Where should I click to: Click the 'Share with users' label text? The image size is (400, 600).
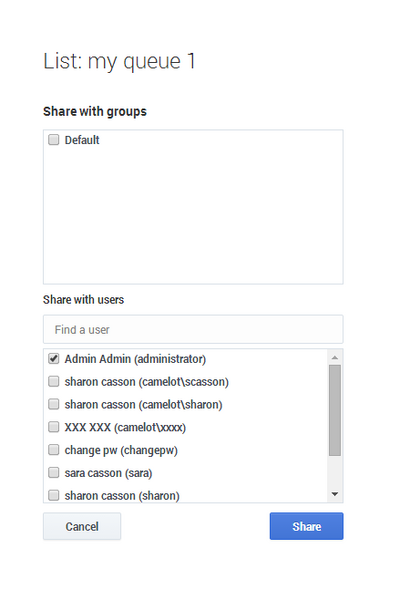[83, 299]
